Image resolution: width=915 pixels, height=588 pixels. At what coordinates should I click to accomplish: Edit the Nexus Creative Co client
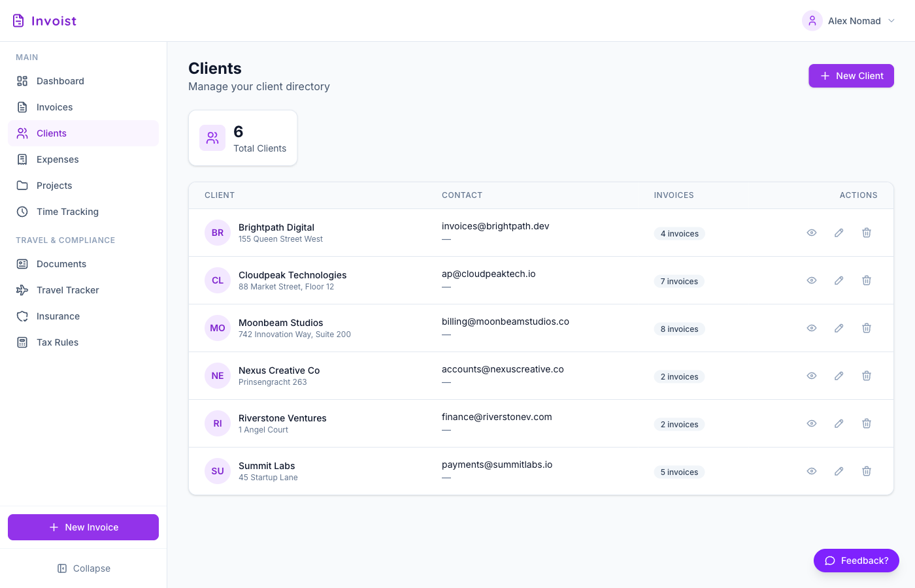click(839, 376)
